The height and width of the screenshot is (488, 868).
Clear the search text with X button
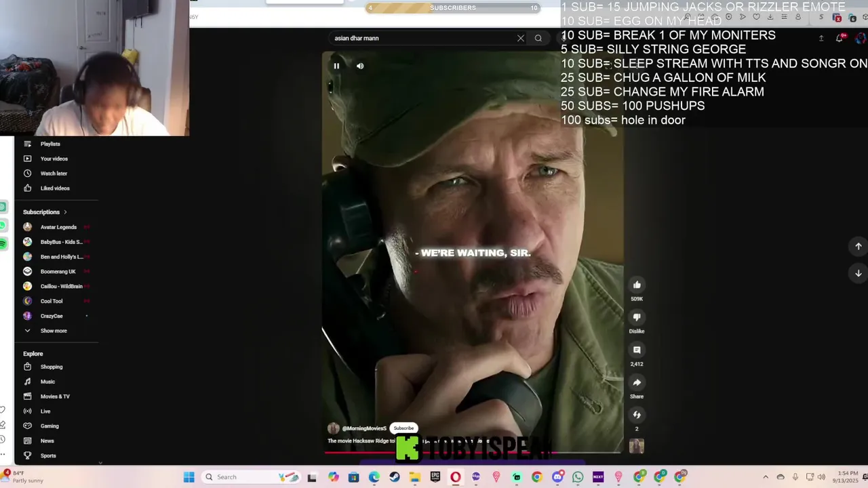pos(521,38)
